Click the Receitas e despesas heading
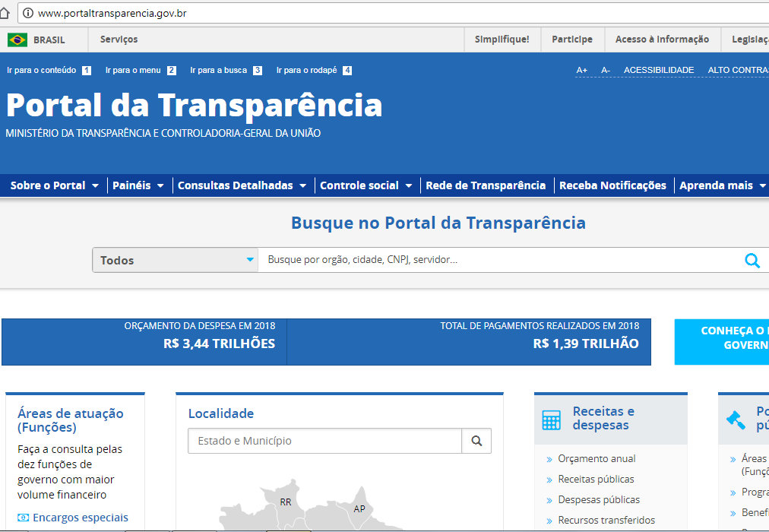 603,418
